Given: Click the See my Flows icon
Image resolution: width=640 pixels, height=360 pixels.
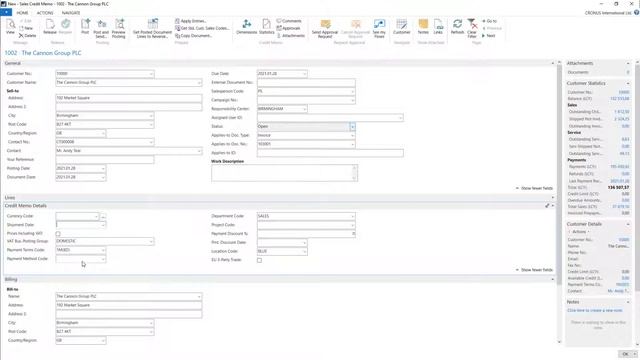Looking at the screenshot, I should [379, 29].
